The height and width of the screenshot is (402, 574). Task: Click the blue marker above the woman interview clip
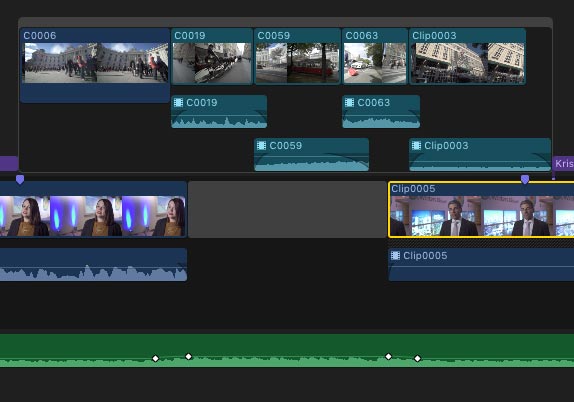tap(20, 179)
